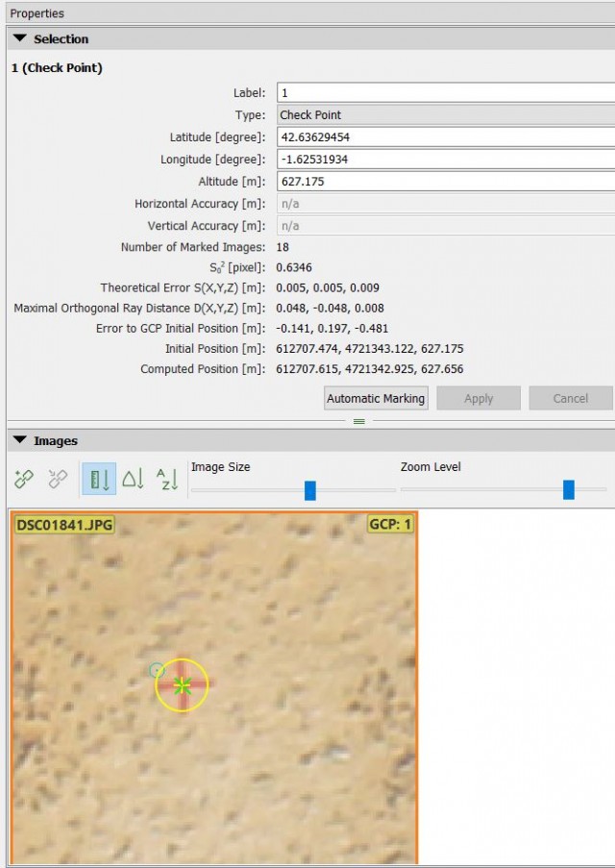Click the small green projection circle
Viewport: 615px width, 868px height.
158,670
